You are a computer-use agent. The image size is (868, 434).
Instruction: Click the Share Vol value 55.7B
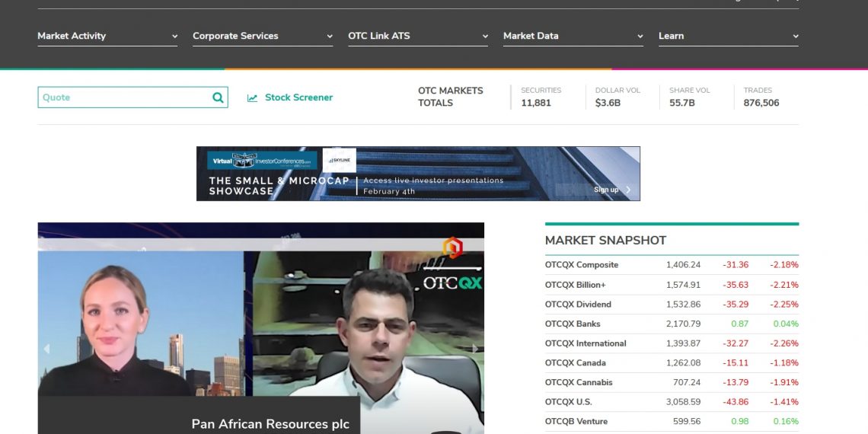point(682,103)
